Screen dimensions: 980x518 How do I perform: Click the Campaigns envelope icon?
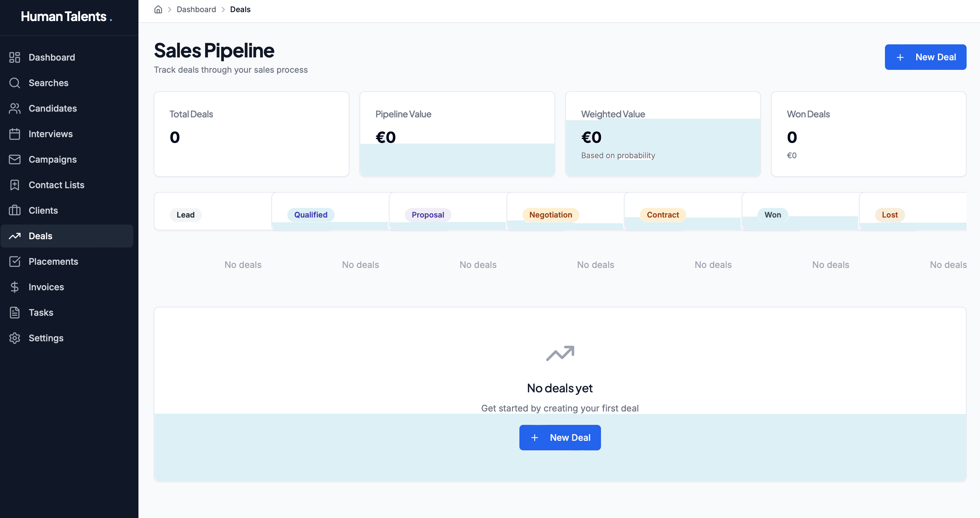[x=15, y=159]
